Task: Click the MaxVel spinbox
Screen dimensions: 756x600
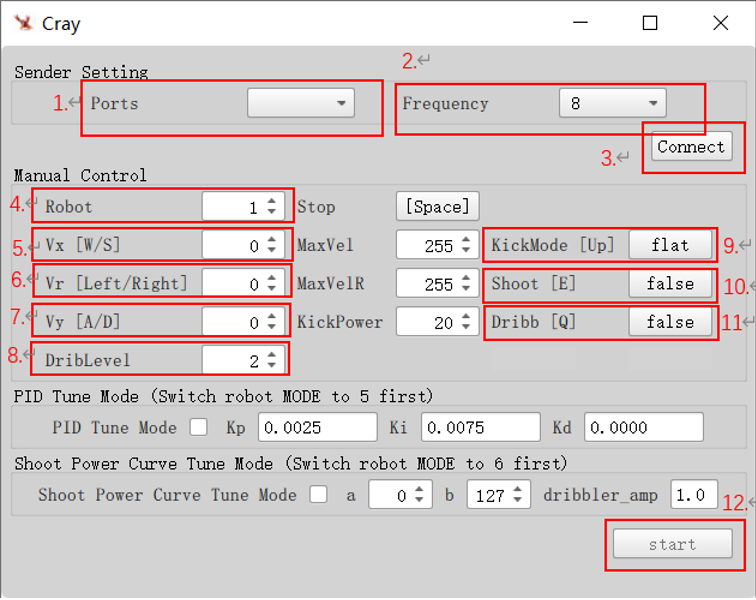Action: [431, 246]
